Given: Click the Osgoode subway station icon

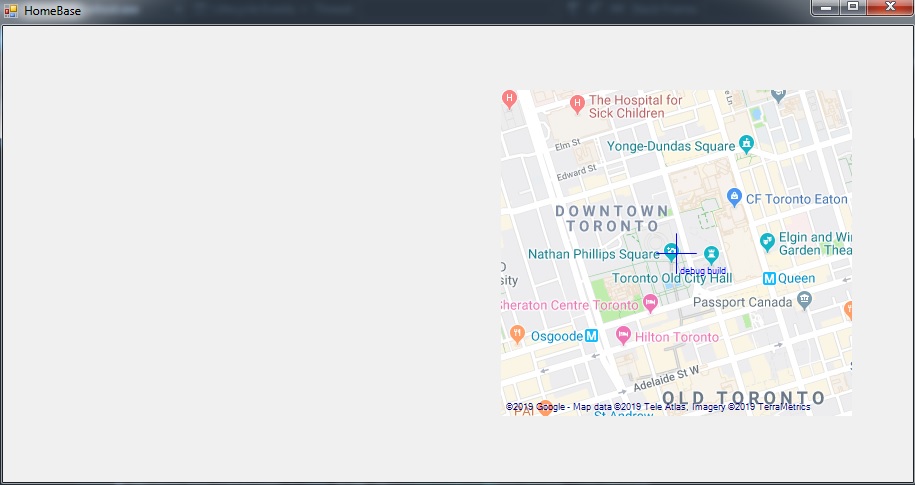Looking at the screenshot, I should [x=591, y=336].
